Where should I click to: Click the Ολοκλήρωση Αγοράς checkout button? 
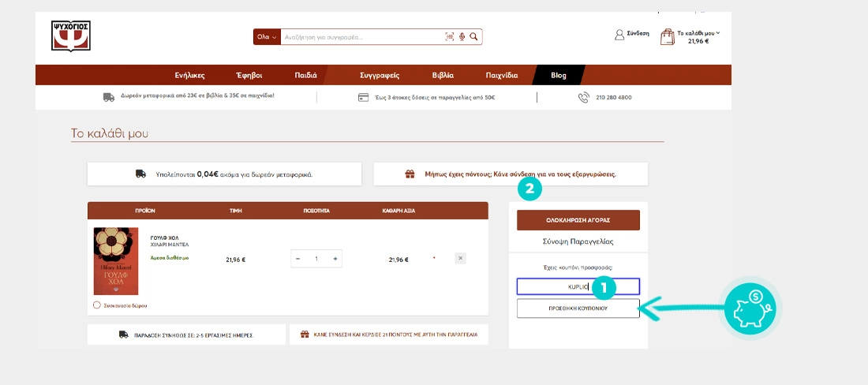click(578, 219)
